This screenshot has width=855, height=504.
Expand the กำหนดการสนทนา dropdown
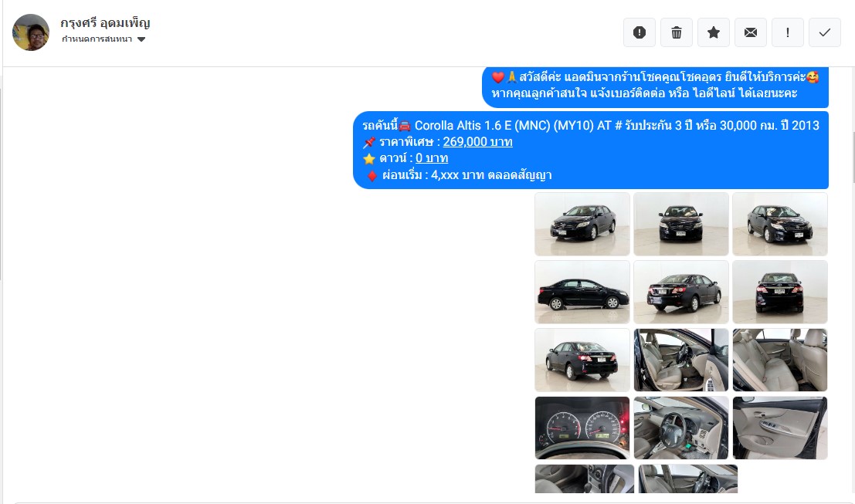point(103,39)
